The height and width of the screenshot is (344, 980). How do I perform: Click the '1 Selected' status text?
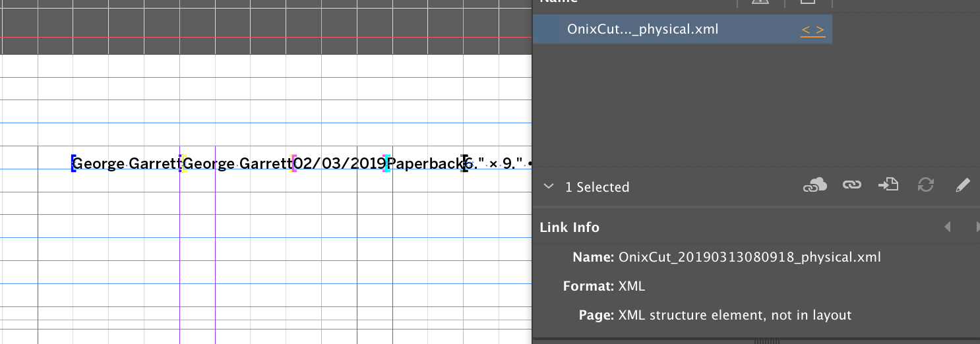click(597, 187)
